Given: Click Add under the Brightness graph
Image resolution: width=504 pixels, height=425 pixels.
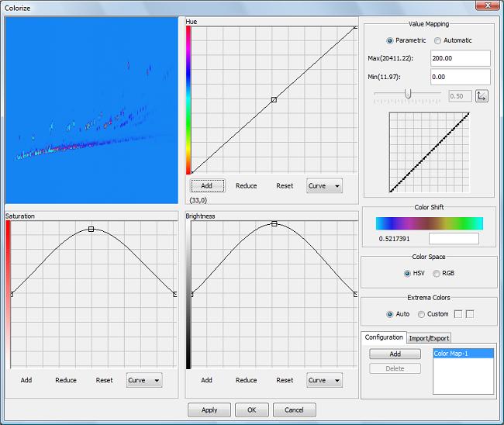Looking at the screenshot, I should (x=207, y=380).
